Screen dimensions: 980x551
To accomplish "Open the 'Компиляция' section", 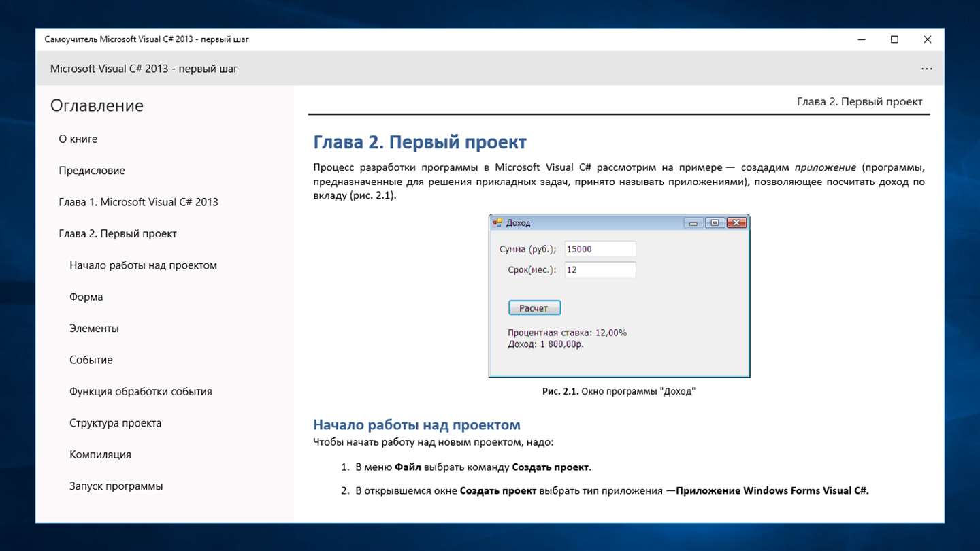I will (x=100, y=454).
